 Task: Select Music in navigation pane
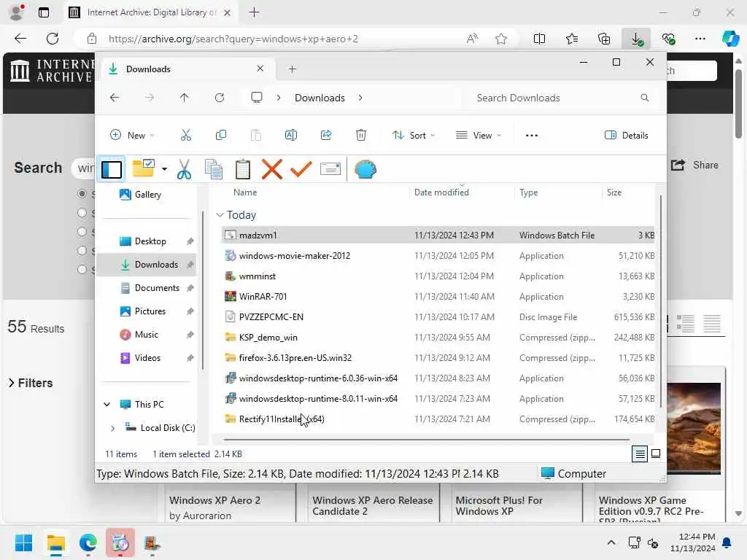click(147, 334)
